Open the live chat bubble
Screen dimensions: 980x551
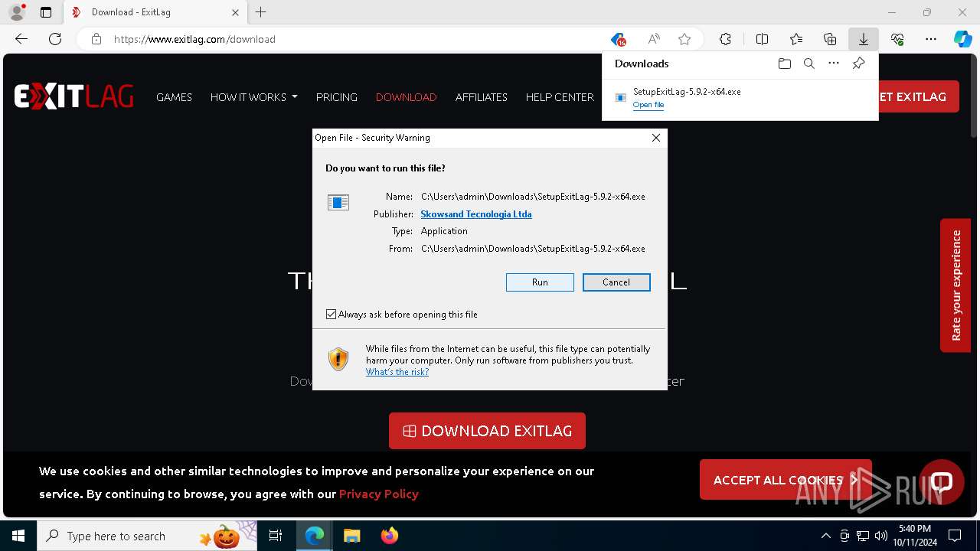click(x=942, y=481)
